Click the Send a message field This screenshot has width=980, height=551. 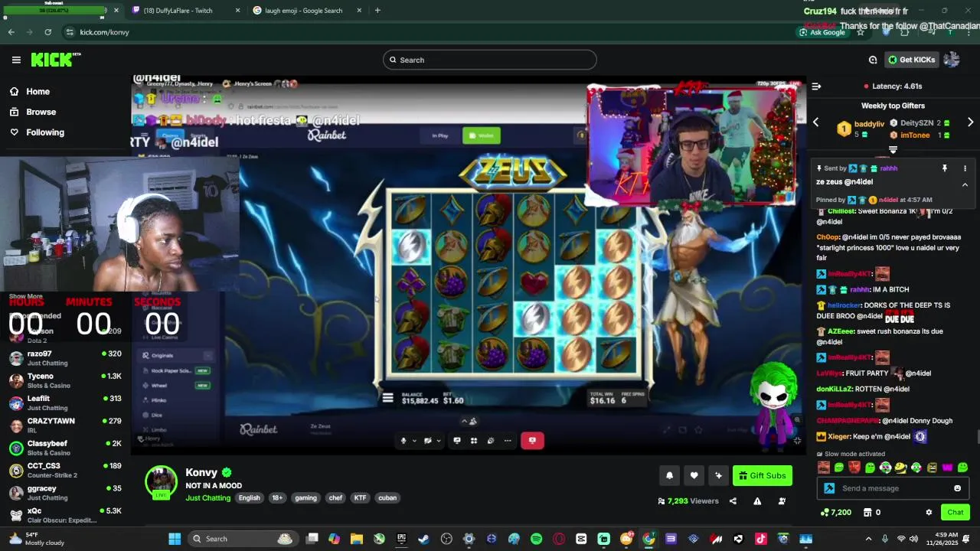coord(891,488)
